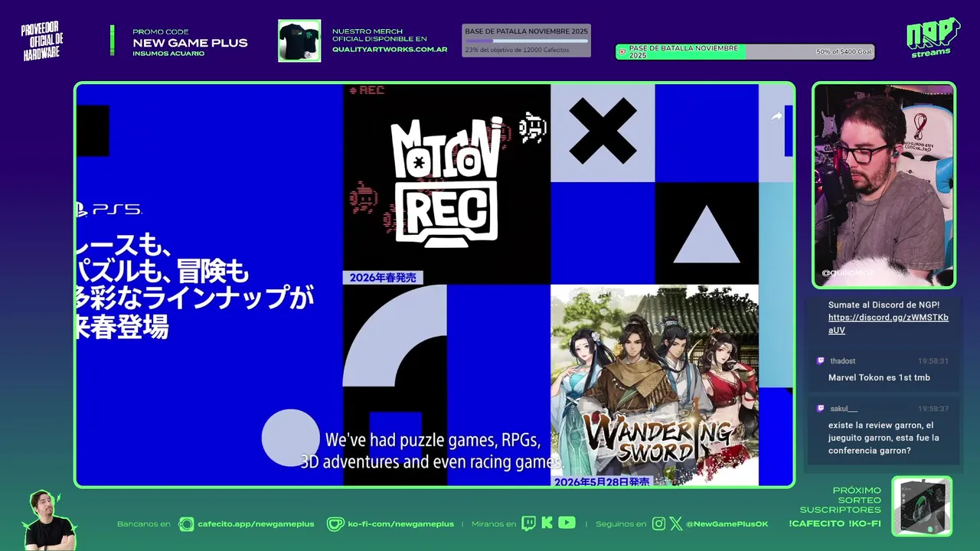Click the 19:58:31 chat timestamp
The image size is (980, 551).
(x=933, y=361)
